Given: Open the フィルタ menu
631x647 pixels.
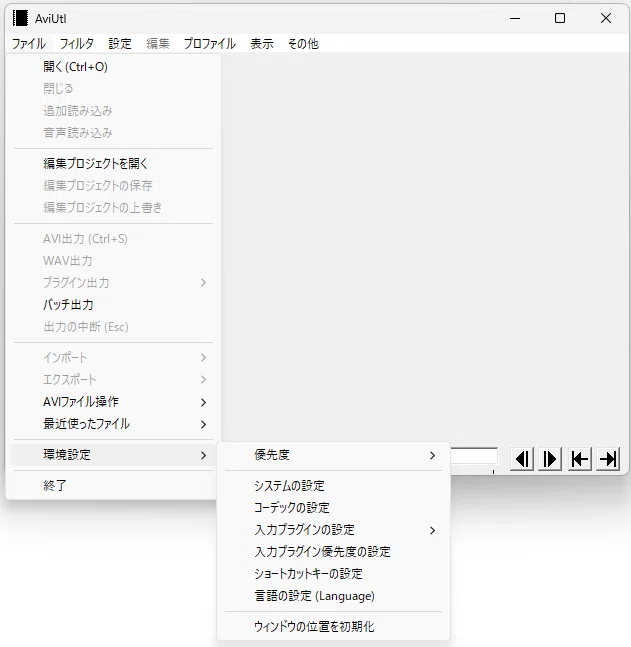Looking at the screenshot, I should [77, 43].
